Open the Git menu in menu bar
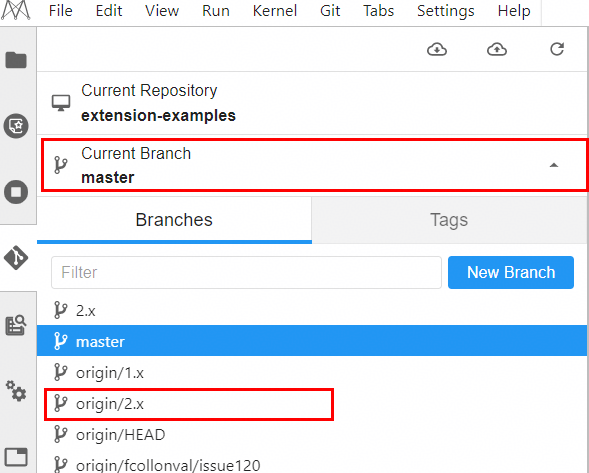The image size is (589, 473). click(x=330, y=11)
